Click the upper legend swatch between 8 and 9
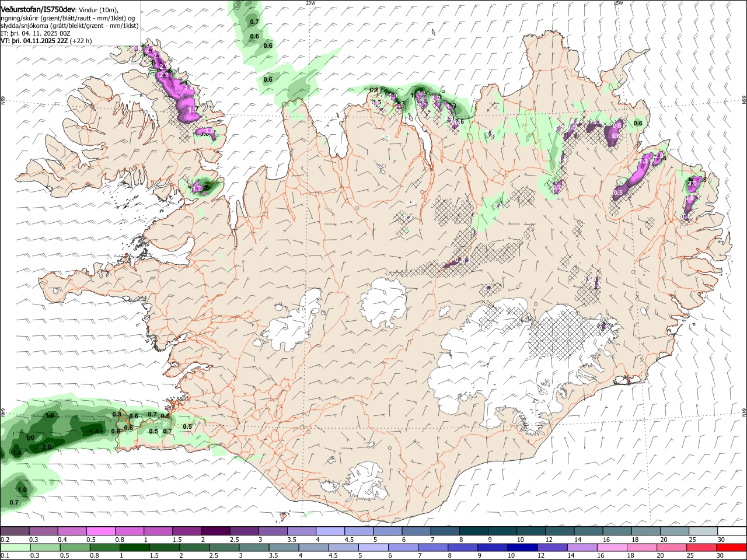Image resolution: width=747 pixels, height=560 pixels. [473, 531]
